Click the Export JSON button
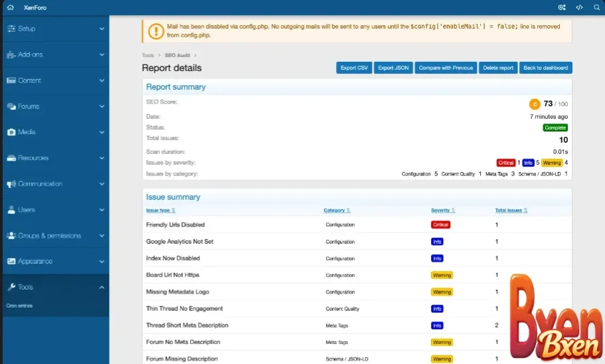 click(393, 68)
